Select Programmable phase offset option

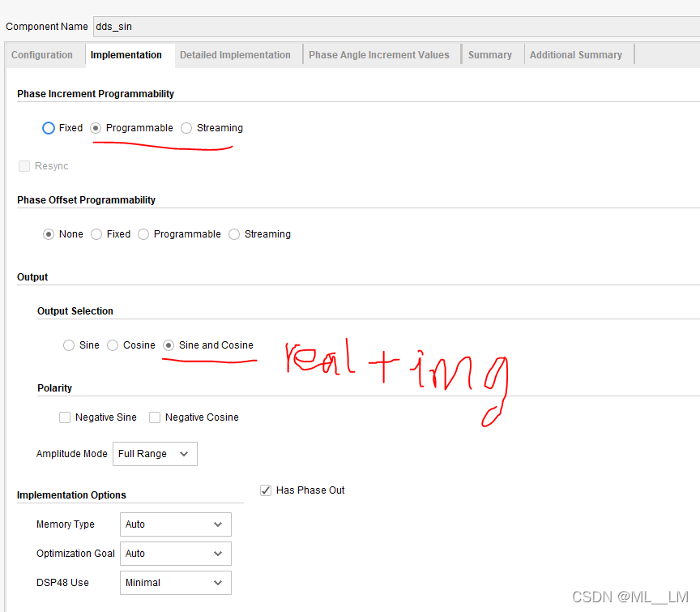[143, 234]
